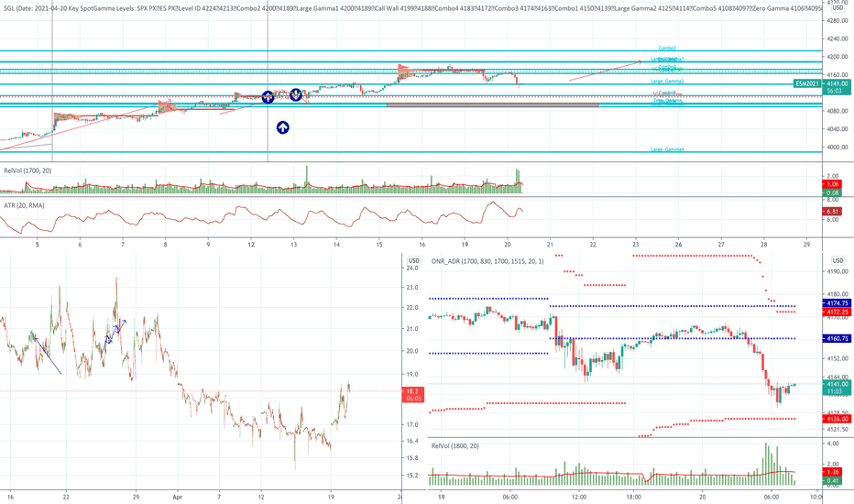The image size is (854, 504).
Task: Click the blue 4174.75 level label
Action: click(x=836, y=303)
